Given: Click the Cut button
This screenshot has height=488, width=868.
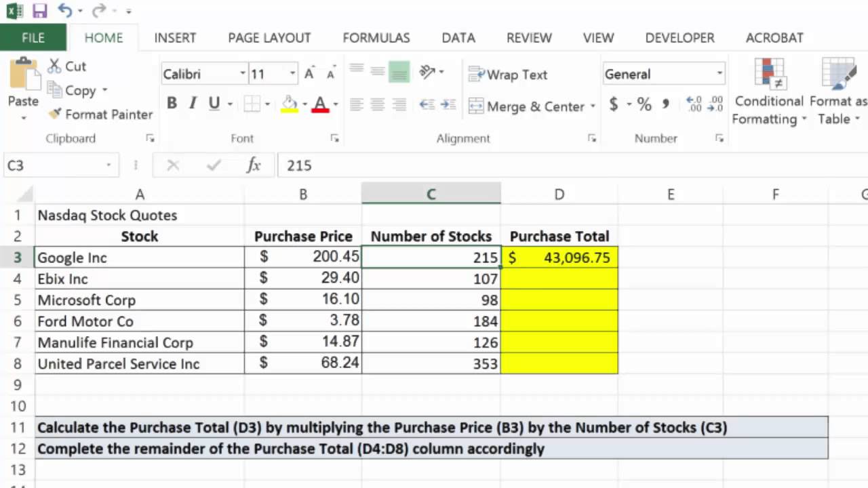Looking at the screenshot, I should point(67,66).
